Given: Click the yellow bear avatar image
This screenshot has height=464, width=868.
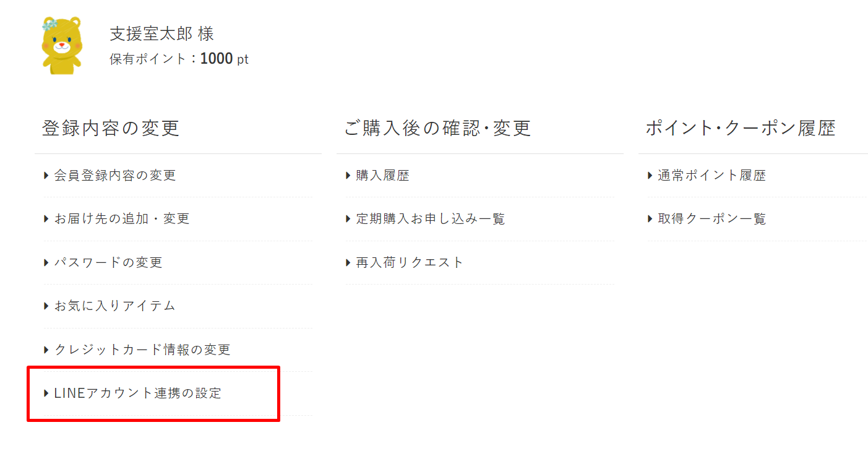Looking at the screenshot, I should (61, 45).
